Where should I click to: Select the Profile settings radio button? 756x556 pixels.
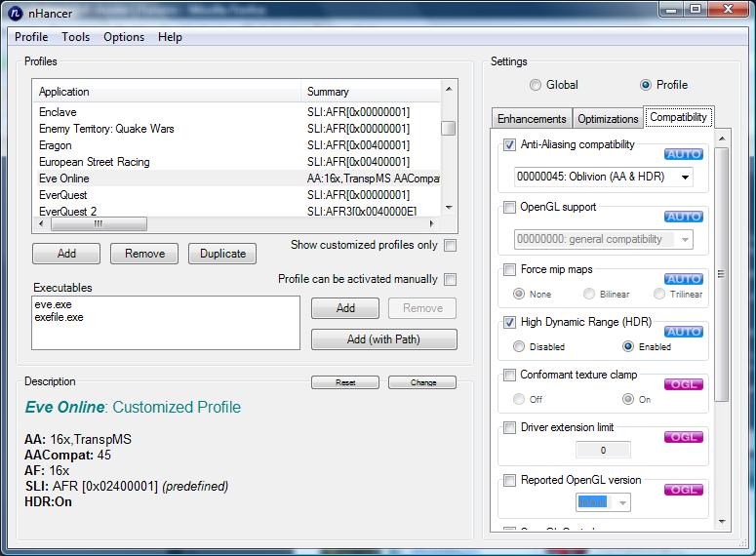[646, 85]
